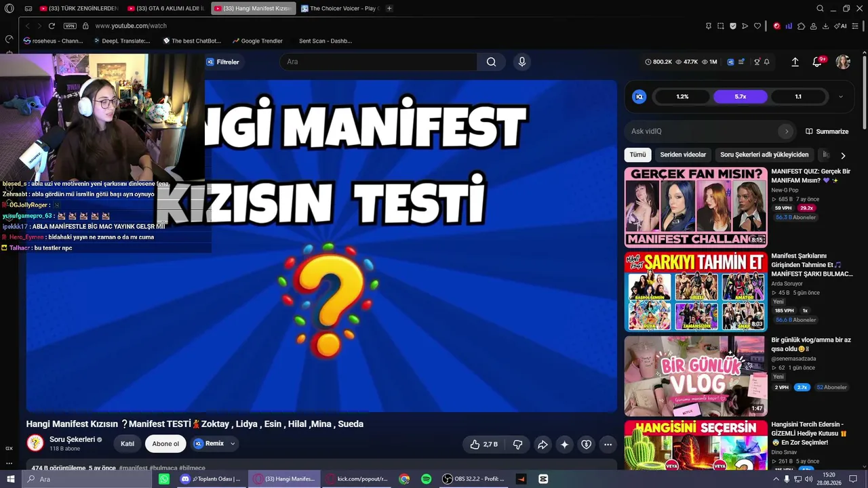Click the dislike thumbs-down button
Screen dimensions: 868x488
pos(517,445)
